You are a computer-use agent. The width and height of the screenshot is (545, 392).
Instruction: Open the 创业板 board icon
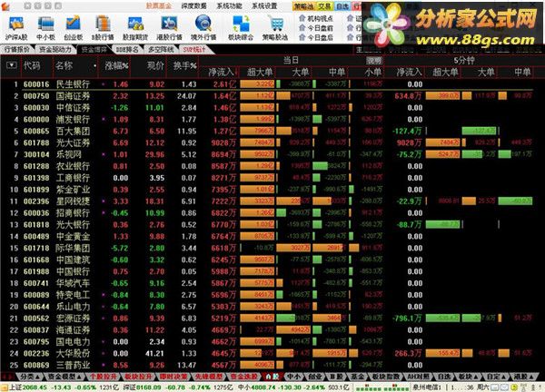73,28
